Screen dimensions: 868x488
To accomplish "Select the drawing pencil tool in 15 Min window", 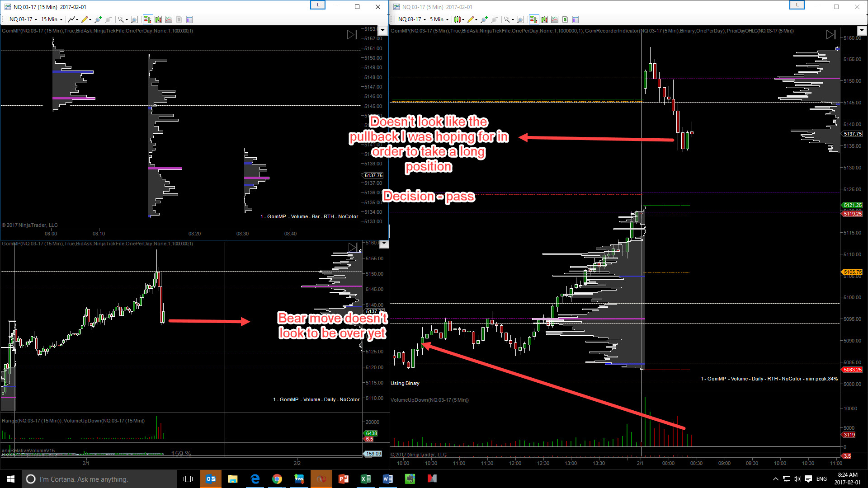I will point(84,19).
